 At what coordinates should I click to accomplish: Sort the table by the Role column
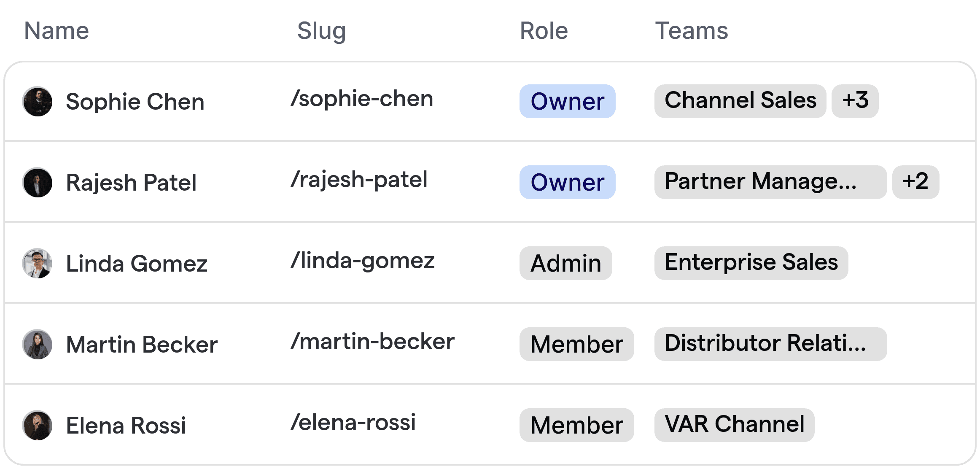pos(543,31)
